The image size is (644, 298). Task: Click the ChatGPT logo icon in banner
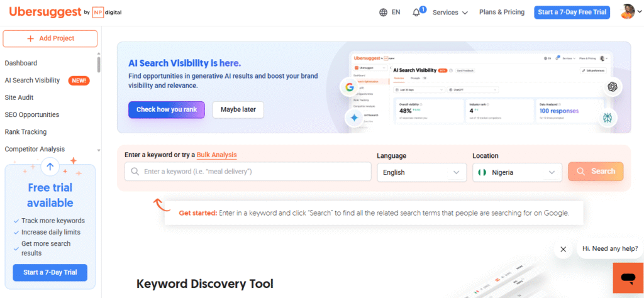coord(611,87)
